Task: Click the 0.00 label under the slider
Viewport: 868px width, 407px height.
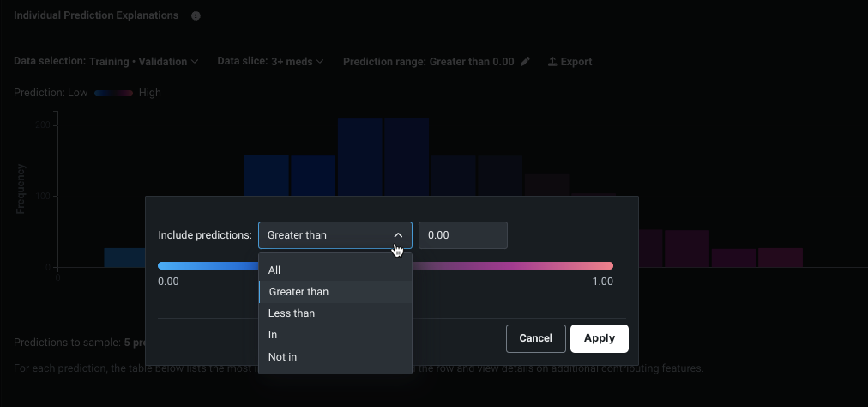Action: pos(168,282)
